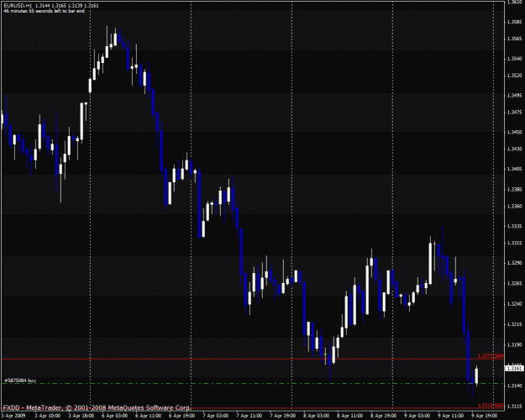This screenshot has height=420, width=525.
Task: Click the 1.3173 S&R red line label
Action: pos(491,356)
